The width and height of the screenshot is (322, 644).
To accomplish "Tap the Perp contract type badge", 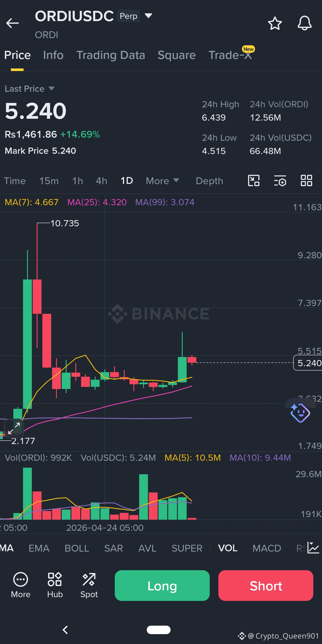I will point(128,16).
